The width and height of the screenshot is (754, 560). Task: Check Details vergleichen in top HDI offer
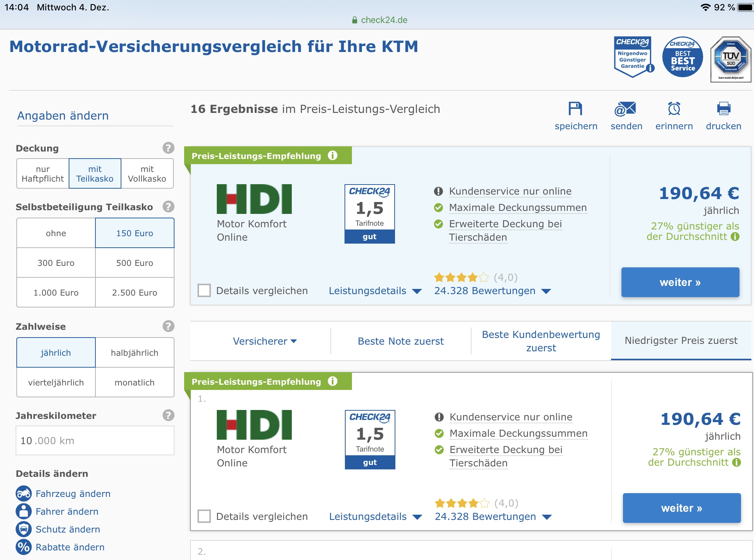tap(204, 290)
